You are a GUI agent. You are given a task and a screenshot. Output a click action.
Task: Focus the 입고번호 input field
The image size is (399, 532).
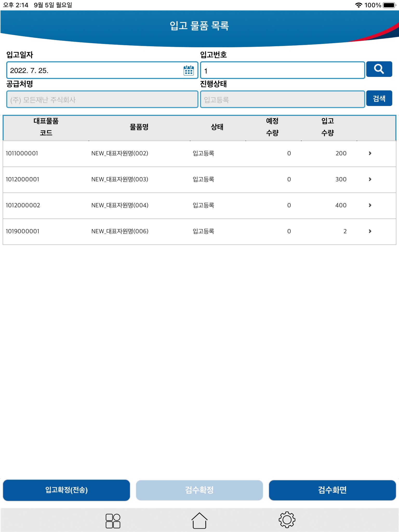(282, 70)
